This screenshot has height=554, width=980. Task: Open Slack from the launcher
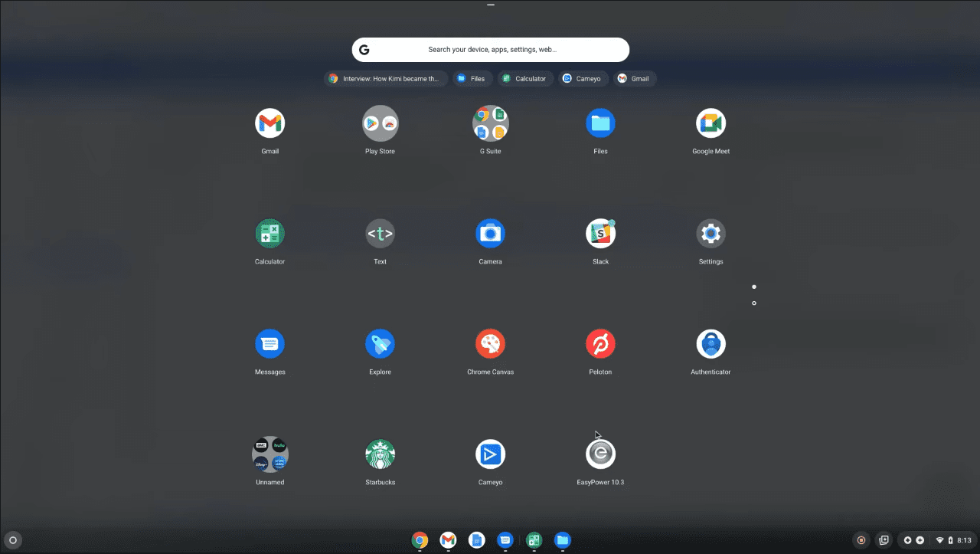click(x=600, y=234)
